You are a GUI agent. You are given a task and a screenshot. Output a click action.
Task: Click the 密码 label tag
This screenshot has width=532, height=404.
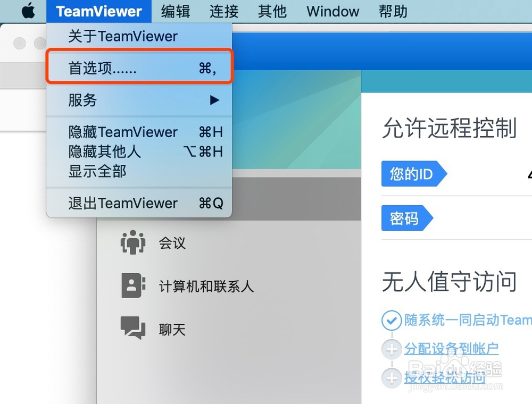(407, 218)
